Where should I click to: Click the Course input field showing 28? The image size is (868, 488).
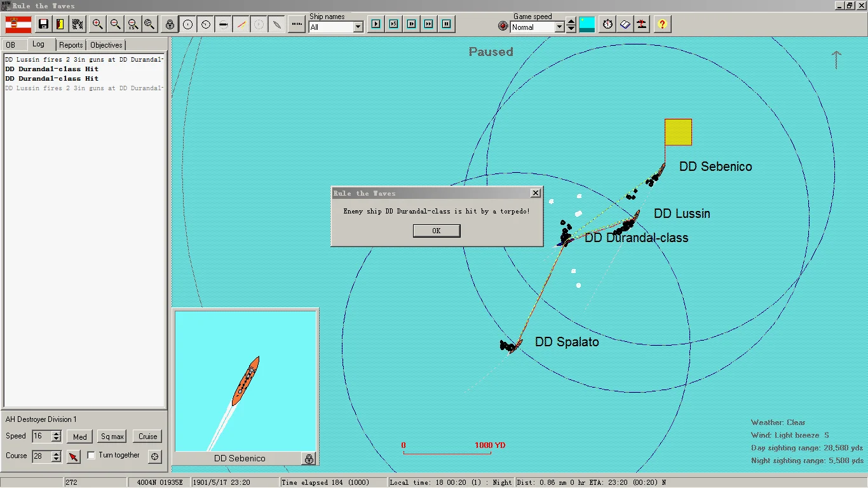pyautogui.click(x=41, y=456)
